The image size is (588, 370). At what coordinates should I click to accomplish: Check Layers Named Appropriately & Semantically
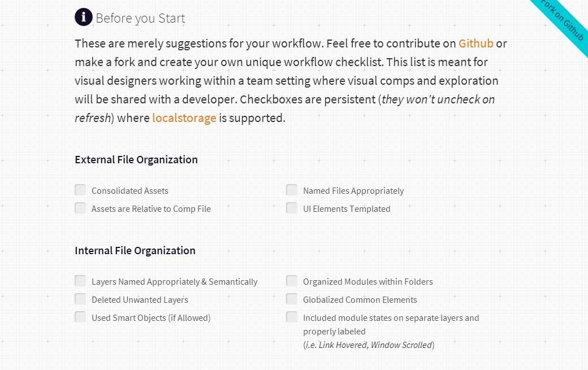(x=80, y=281)
